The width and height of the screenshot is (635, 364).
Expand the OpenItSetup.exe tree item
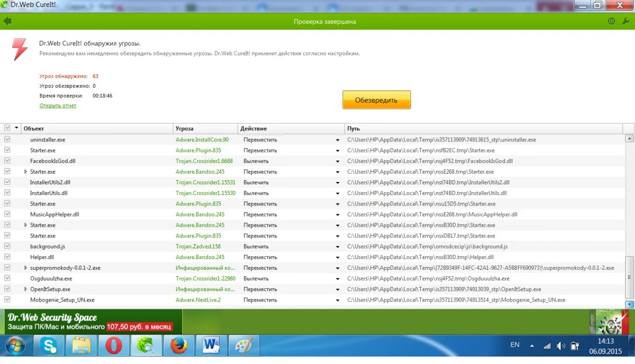(26, 289)
